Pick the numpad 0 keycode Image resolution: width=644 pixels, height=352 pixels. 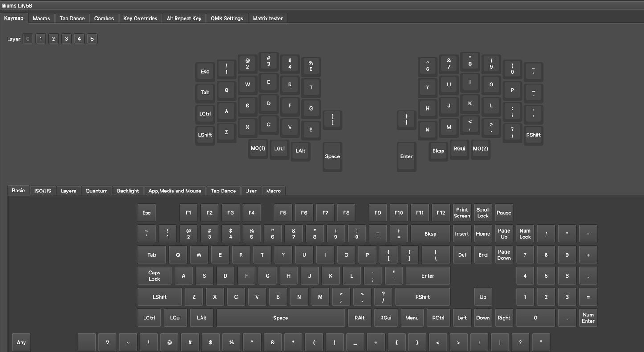[x=536, y=318]
